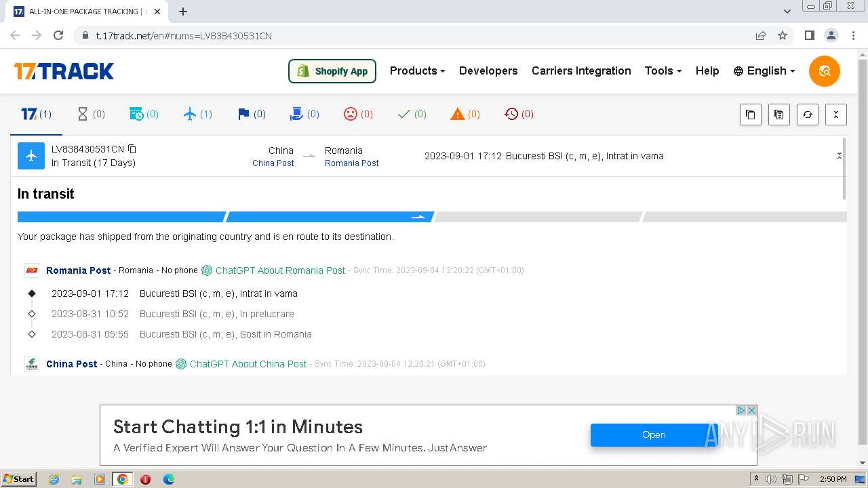Click the copy detailed results button
The width and height of the screenshot is (868, 488).
pos(779,115)
